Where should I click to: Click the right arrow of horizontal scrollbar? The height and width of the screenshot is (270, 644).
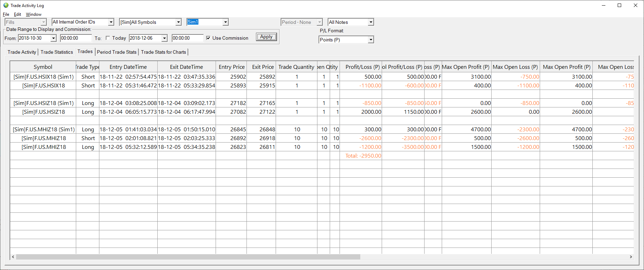631,257
